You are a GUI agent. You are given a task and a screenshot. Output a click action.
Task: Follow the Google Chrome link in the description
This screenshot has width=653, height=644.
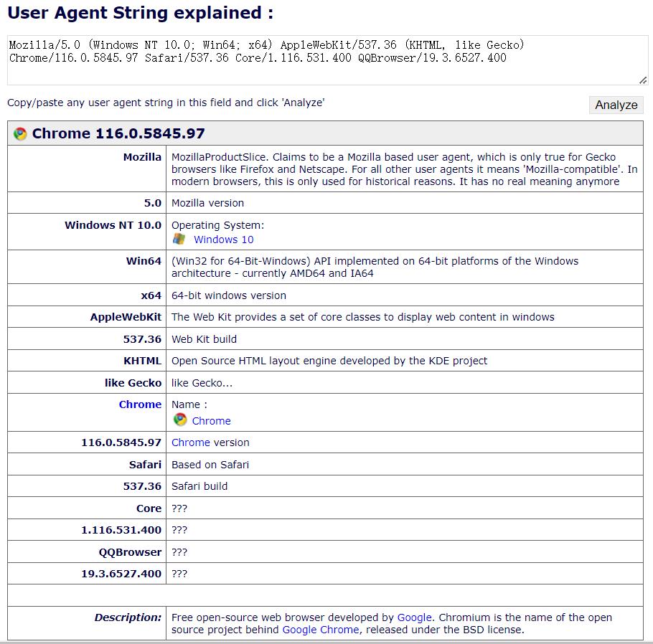click(x=321, y=630)
